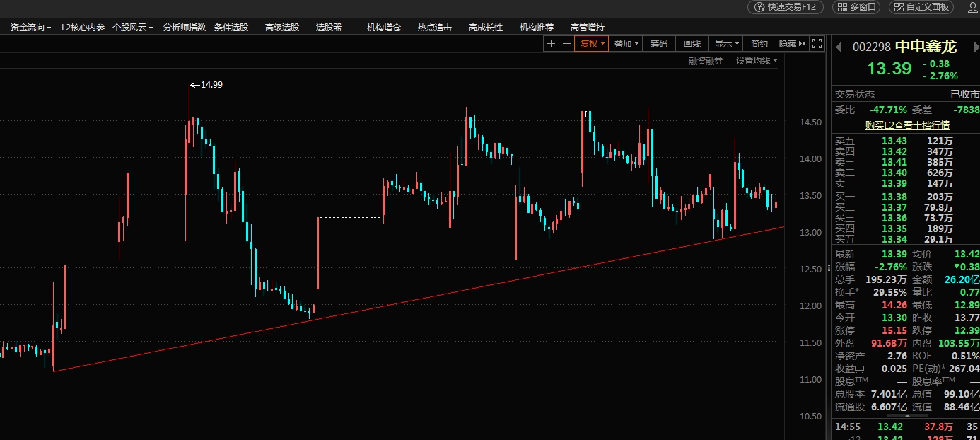Click the 购买L2查看十档行情 link
Image resolution: width=980 pixels, height=440 pixels.
907,125
